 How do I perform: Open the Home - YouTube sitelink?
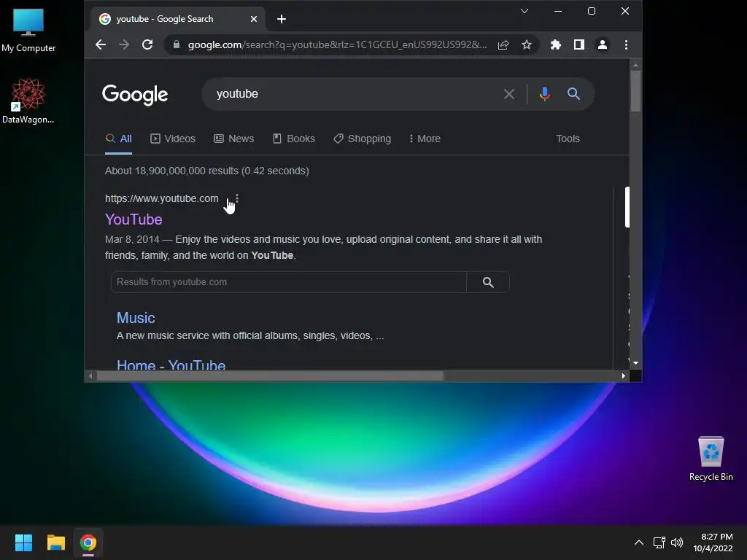pos(171,365)
